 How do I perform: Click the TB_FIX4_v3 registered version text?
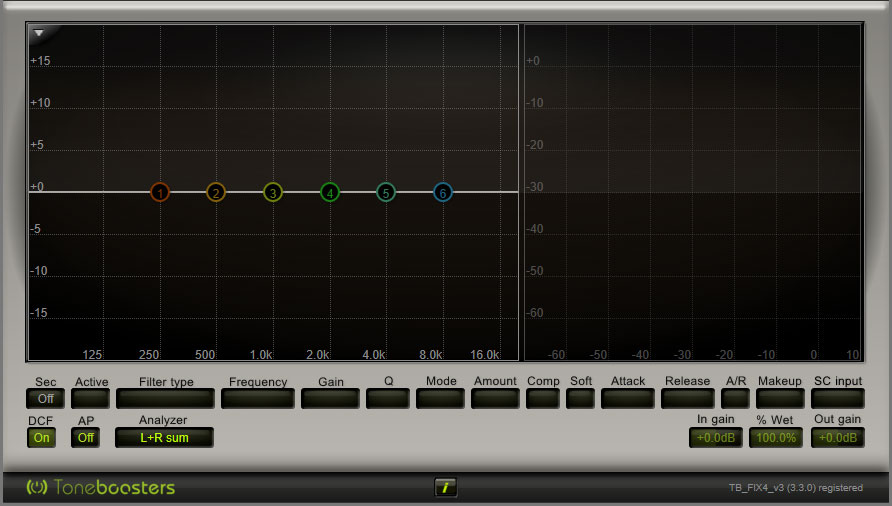click(x=795, y=488)
